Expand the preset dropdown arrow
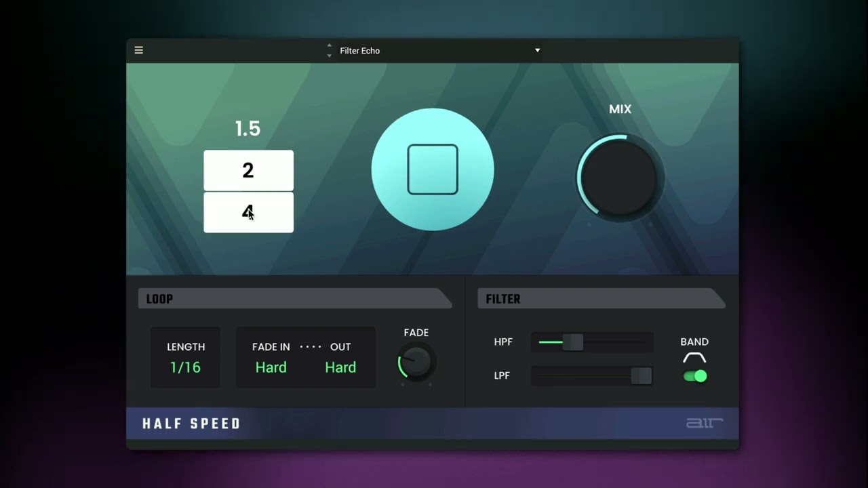This screenshot has width=868, height=488. (x=537, y=50)
